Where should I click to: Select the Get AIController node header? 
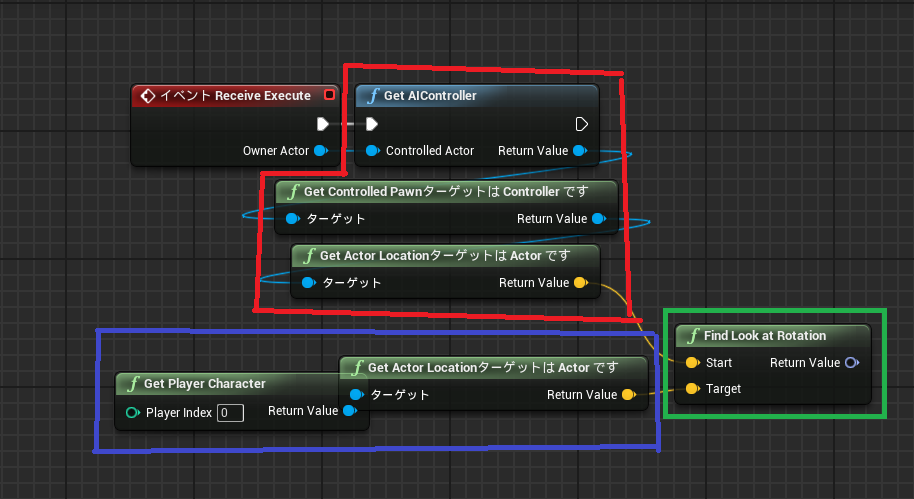[x=477, y=96]
